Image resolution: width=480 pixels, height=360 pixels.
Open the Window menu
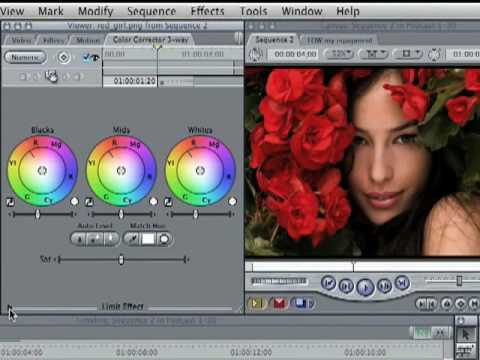pos(302,11)
